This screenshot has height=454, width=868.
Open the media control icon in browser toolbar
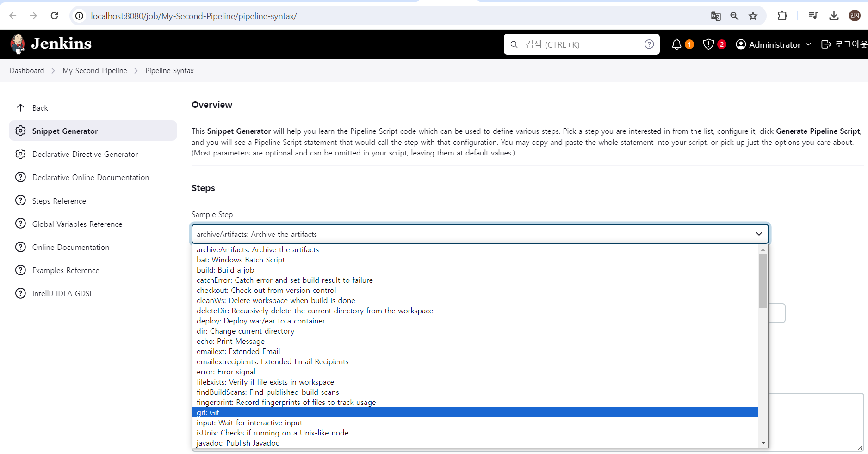tap(813, 16)
